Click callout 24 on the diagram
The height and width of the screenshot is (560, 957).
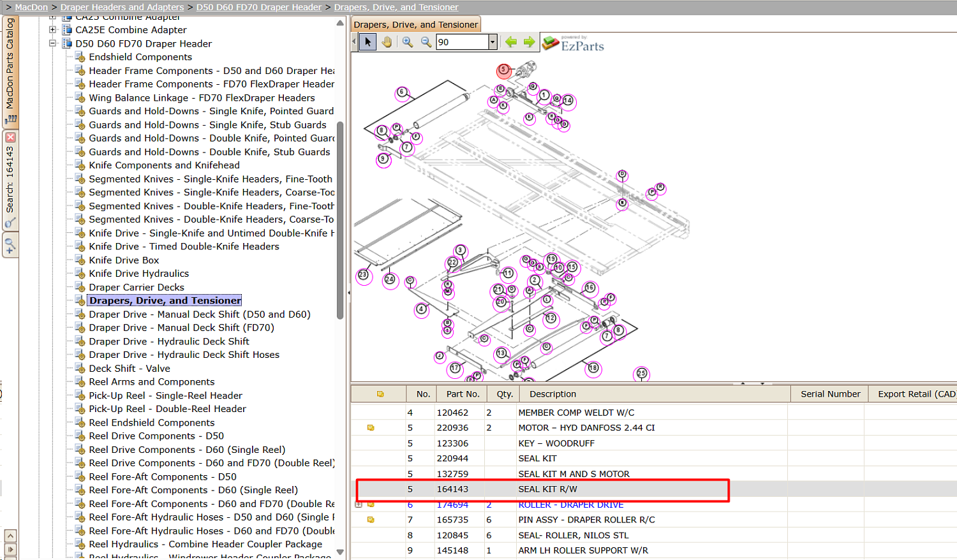[x=389, y=279]
